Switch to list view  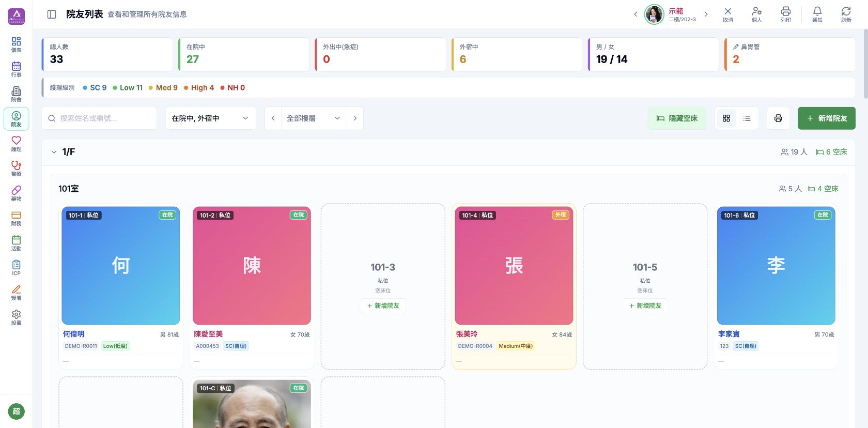pyautogui.click(x=747, y=118)
